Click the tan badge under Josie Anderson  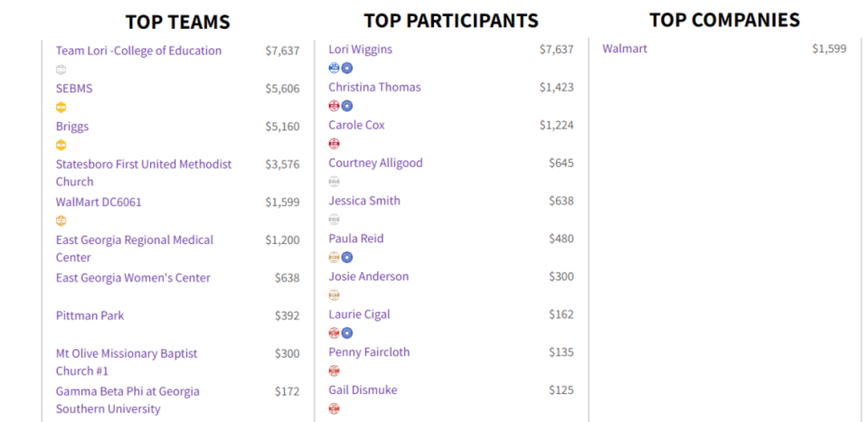(x=334, y=295)
